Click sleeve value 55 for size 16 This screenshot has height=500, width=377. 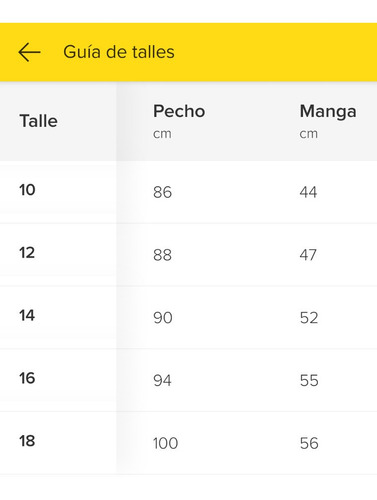click(309, 380)
